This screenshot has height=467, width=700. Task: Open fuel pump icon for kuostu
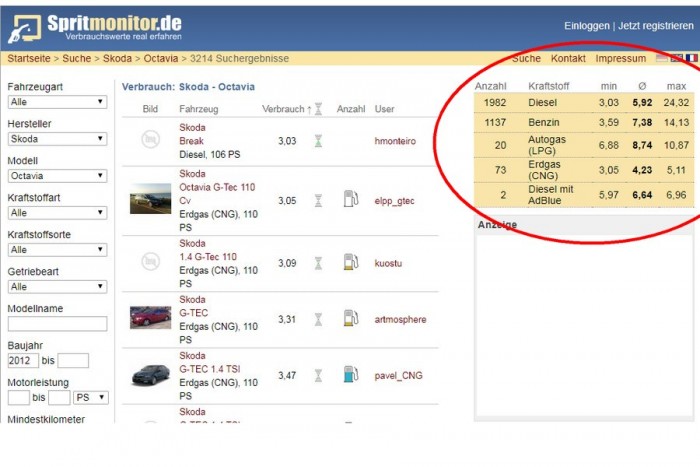(351, 262)
